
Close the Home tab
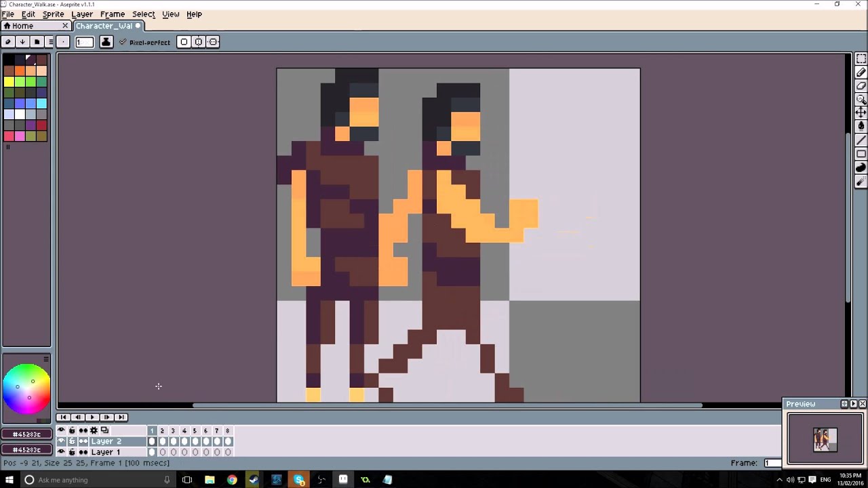(65, 26)
